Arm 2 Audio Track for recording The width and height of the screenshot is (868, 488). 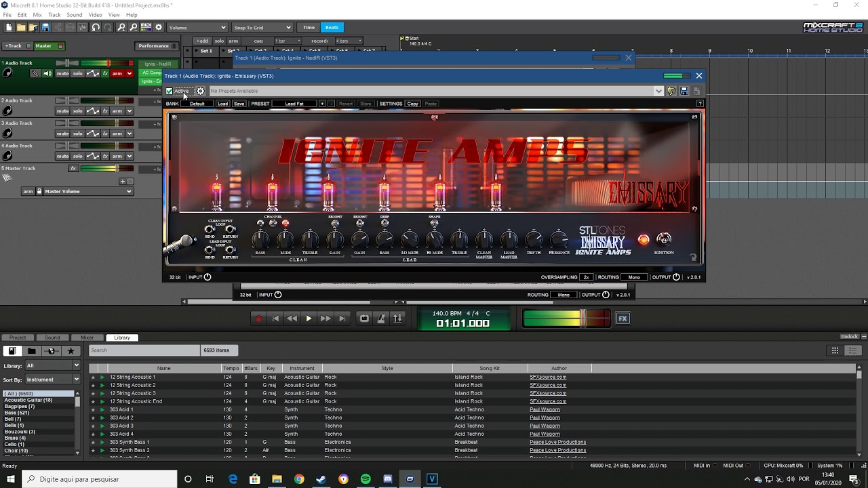117,110
